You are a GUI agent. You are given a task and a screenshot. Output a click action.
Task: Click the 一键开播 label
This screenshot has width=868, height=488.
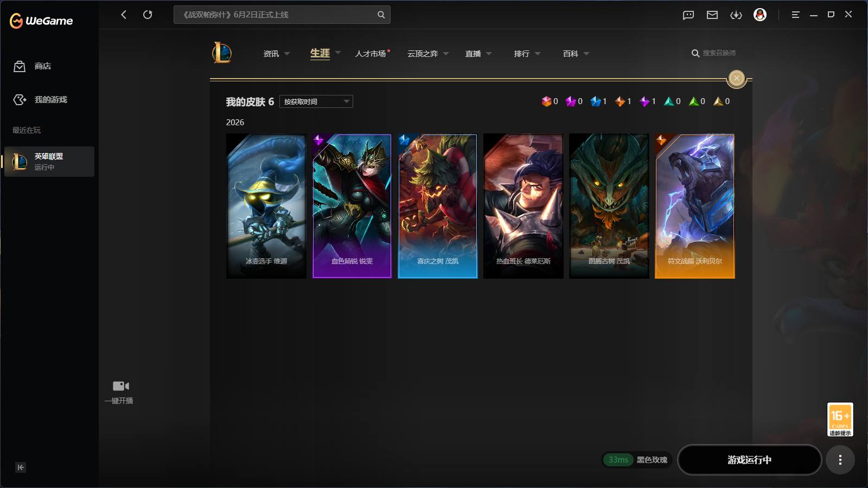(x=119, y=401)
